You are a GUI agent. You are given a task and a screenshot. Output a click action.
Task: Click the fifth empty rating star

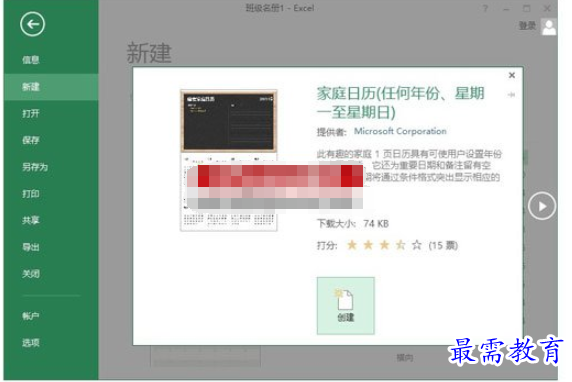[417, 245]
